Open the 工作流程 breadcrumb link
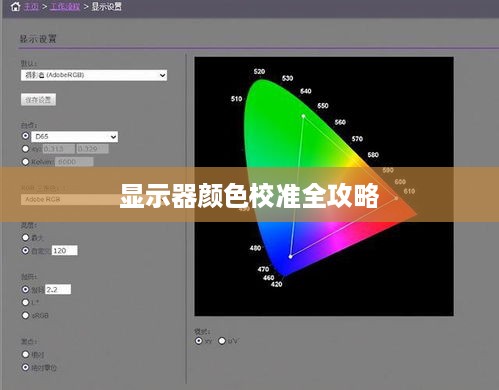Image resolution: width=499 pixels, height=390 pixels. pyautogui.click(x=65, y=6)
